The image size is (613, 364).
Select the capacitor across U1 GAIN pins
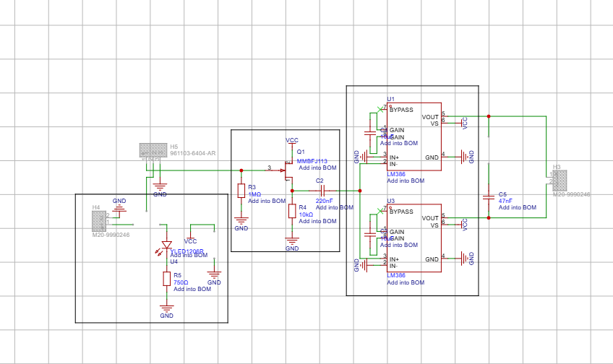point(370,133)
